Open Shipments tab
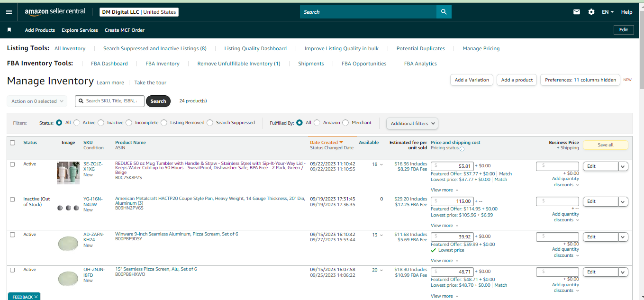Viewport: 644px width, 300px height. point(311,64)
